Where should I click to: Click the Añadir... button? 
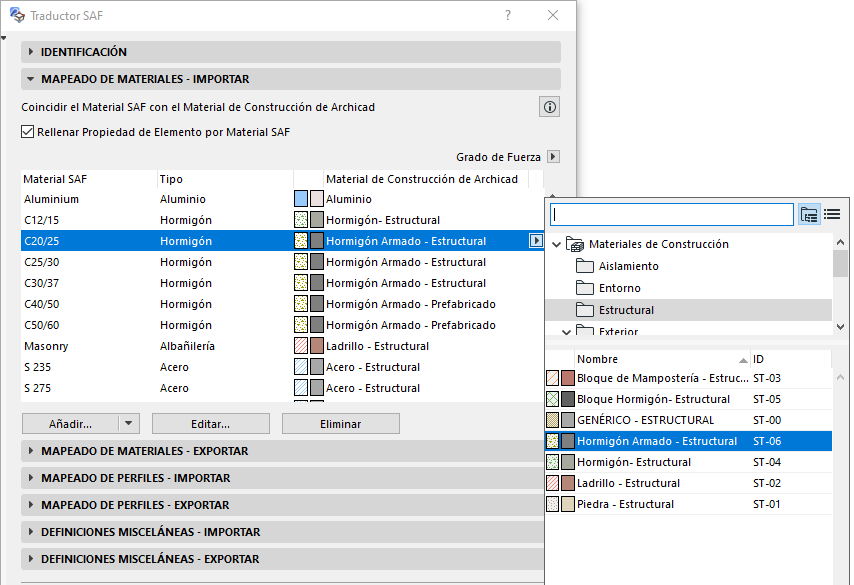(70, 424)
